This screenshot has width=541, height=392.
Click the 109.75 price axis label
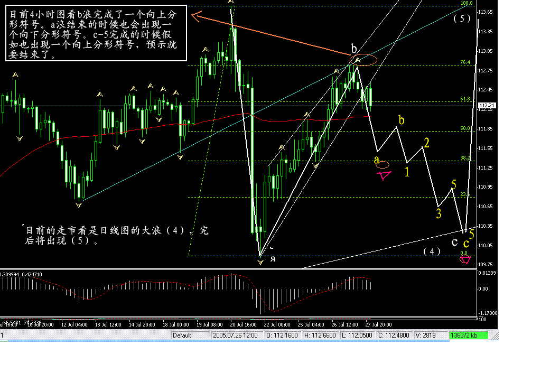click(x=485, y=264)
